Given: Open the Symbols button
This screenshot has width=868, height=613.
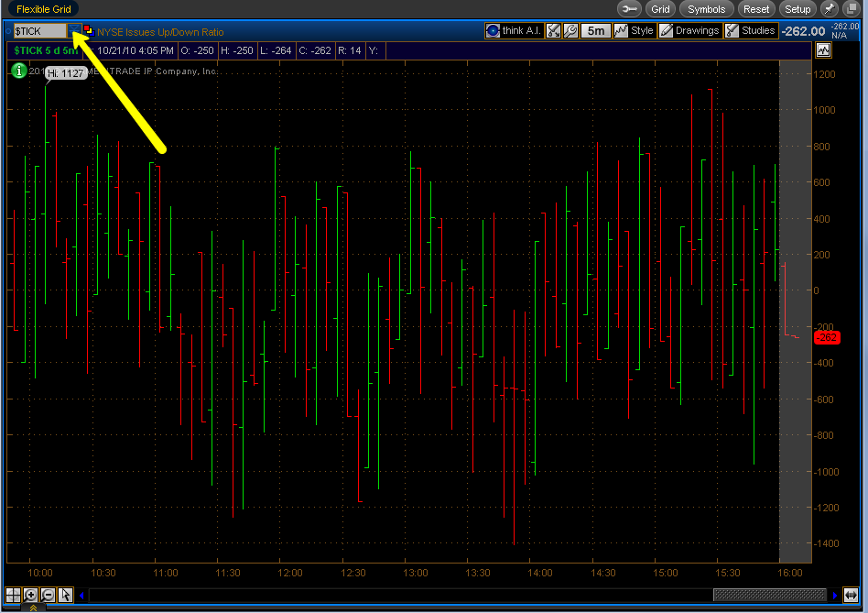Looking at the screenshot, I should coord(706,9).
